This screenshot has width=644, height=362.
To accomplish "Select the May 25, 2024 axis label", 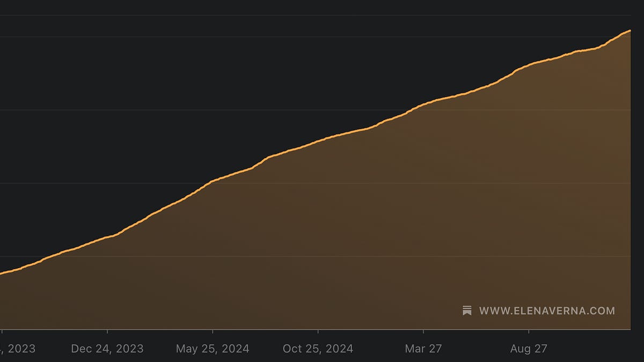I will point(211,348).
